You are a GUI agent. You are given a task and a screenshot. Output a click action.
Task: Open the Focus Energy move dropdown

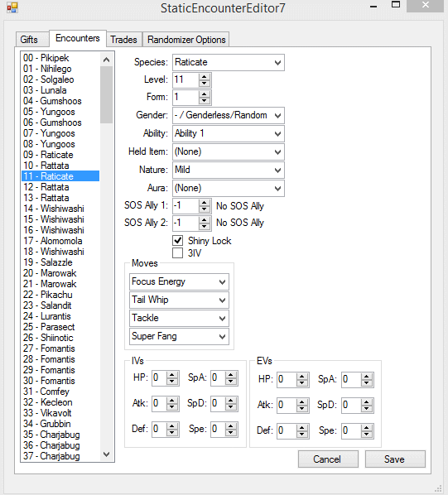click(179, 281)
